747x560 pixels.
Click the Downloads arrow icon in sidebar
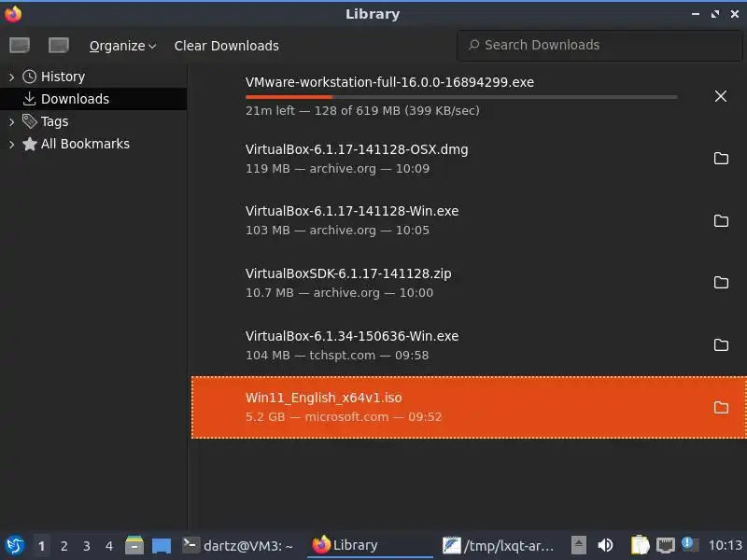tap(30, 99)
